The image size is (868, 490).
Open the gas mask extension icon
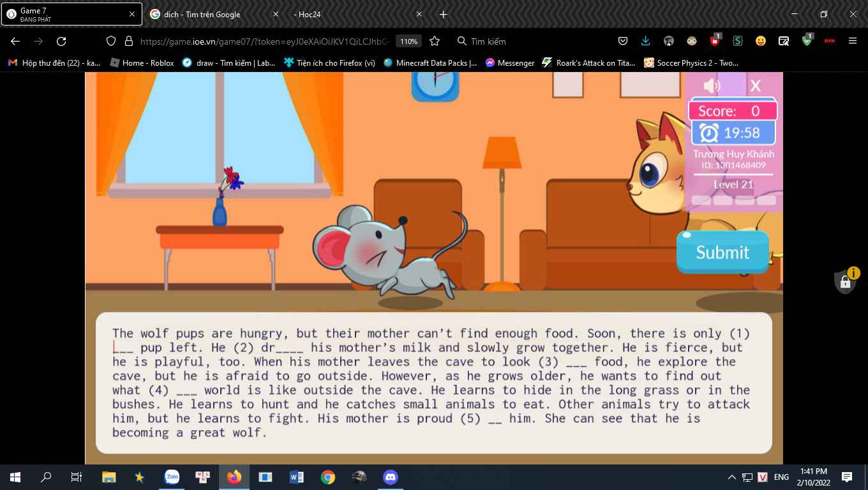(669, 41)
